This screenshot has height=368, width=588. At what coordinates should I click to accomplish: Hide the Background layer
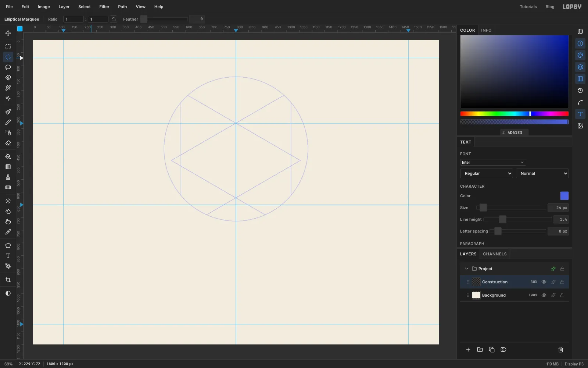[544, 295]
